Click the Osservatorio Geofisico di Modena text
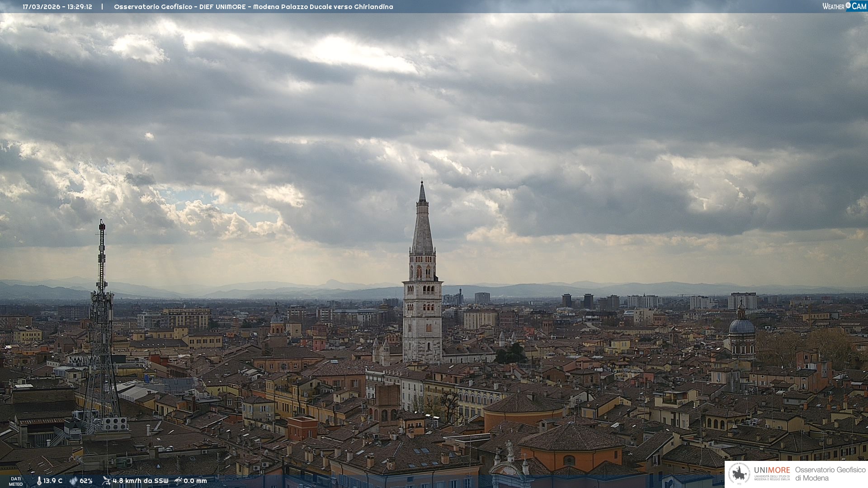The image size is (868, 488). [x=830, y=474]
